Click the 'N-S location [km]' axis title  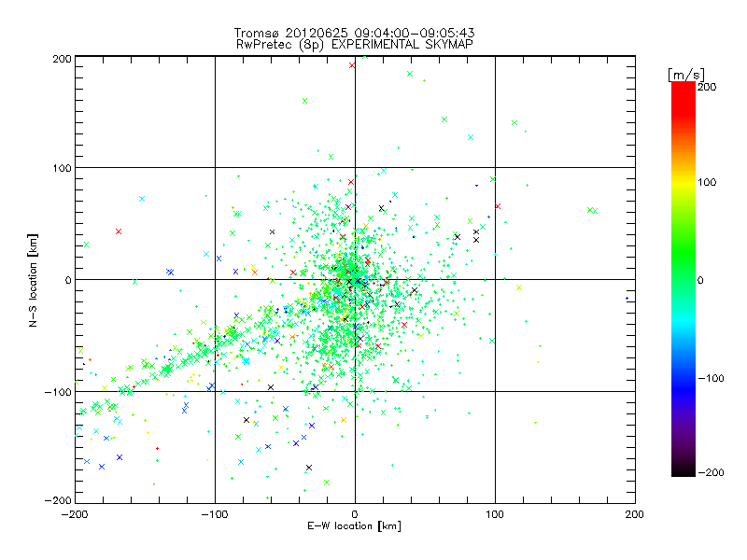(33, 280)
